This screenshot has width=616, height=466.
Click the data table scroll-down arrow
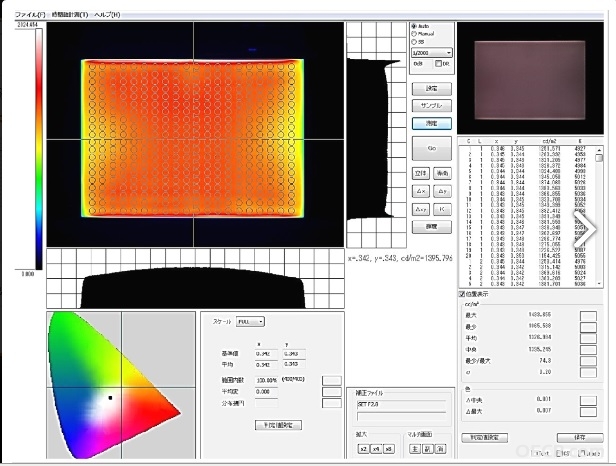coord(599,284)
